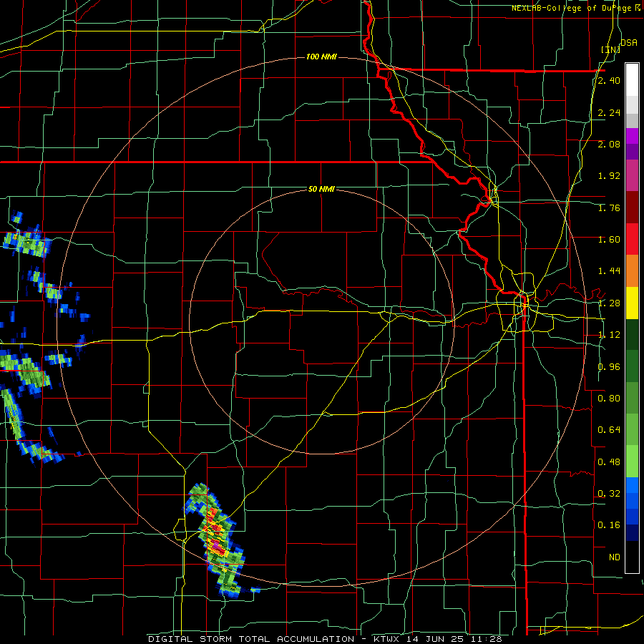Click the 0.80 legend value

(609, 398)
